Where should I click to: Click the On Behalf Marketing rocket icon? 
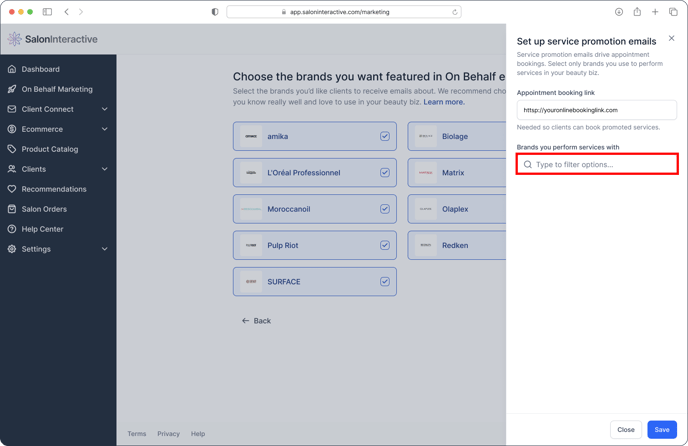click(x=12, y=89)
